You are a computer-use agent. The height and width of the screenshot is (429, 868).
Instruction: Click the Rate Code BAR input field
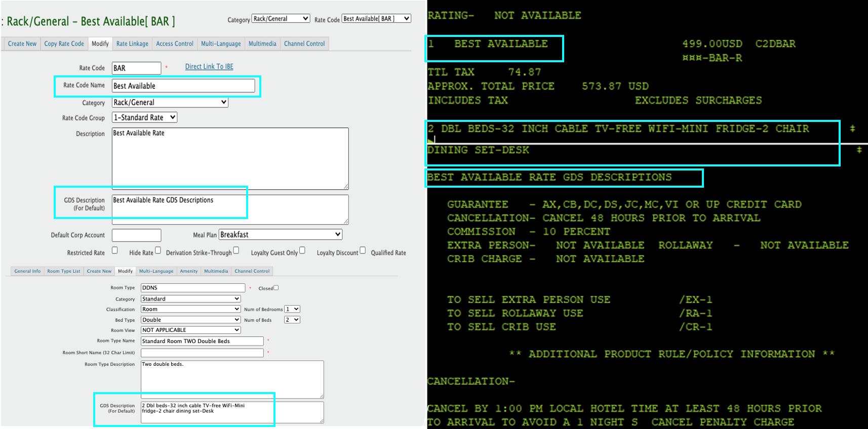(x=136, y=68)
